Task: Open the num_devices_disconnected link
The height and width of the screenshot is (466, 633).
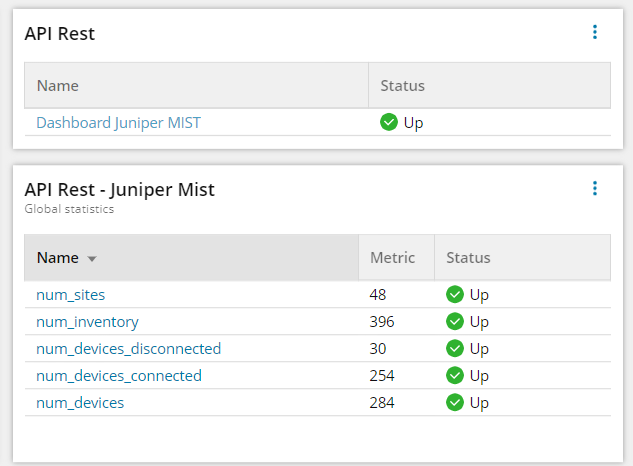Action: tap(128, 349)
